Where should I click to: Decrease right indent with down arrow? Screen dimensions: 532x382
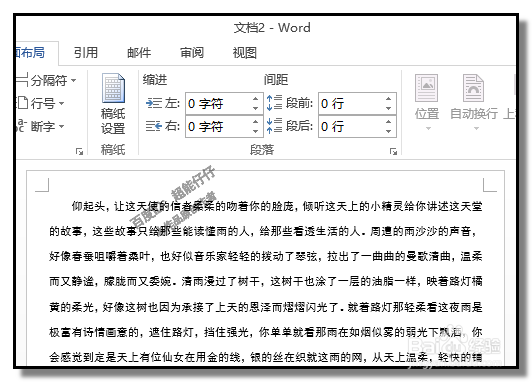point(256,131)
